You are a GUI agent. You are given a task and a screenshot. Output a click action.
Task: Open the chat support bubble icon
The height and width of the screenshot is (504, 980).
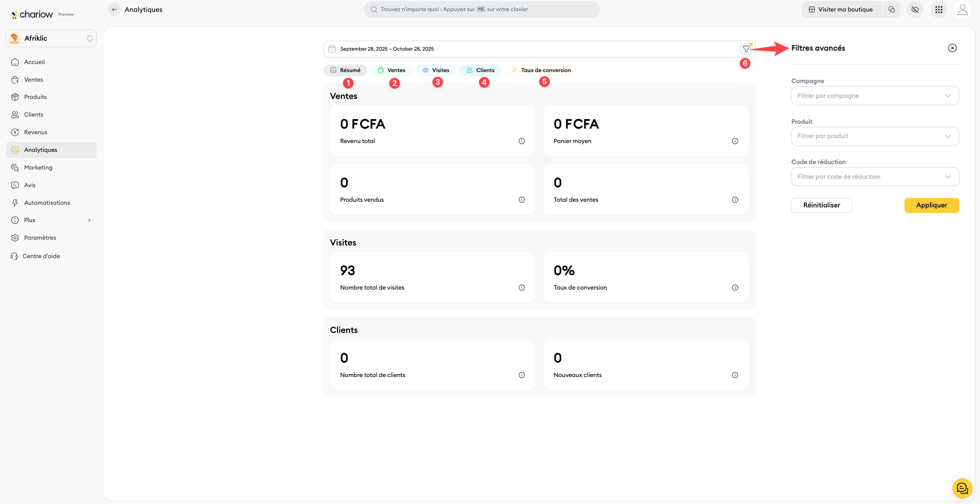tap(962, 488)
